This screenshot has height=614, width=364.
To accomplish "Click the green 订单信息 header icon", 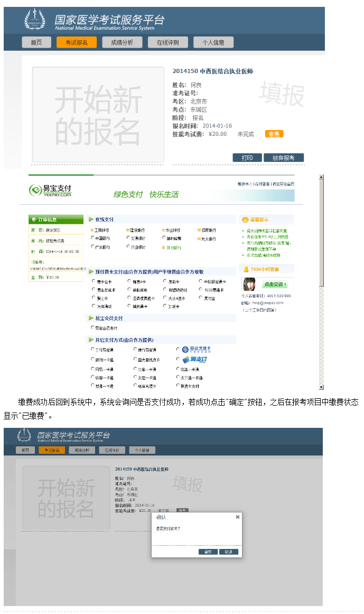I will 34,219.
